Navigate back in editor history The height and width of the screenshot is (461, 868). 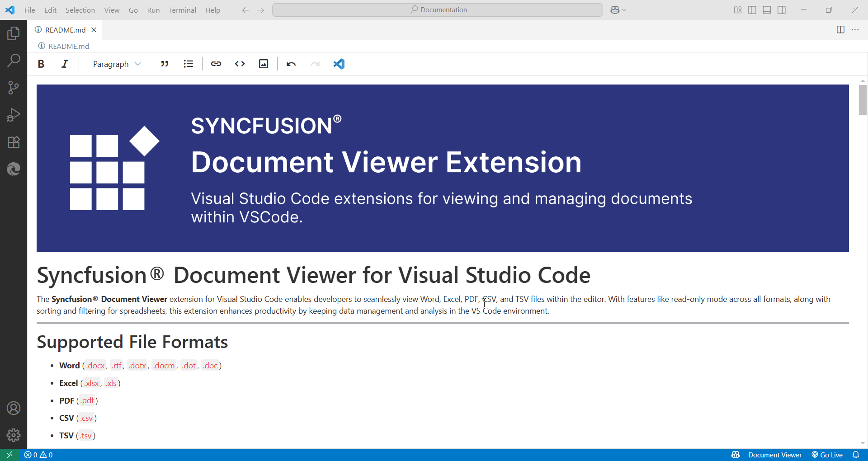point(245,10)
